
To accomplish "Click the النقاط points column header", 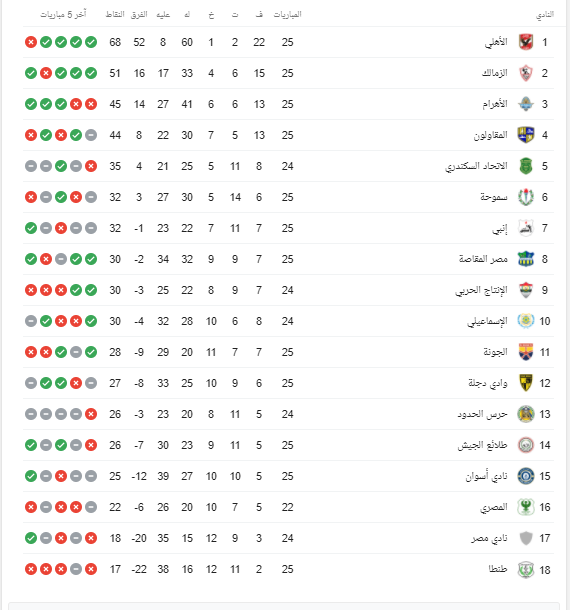I will [115, 14].
